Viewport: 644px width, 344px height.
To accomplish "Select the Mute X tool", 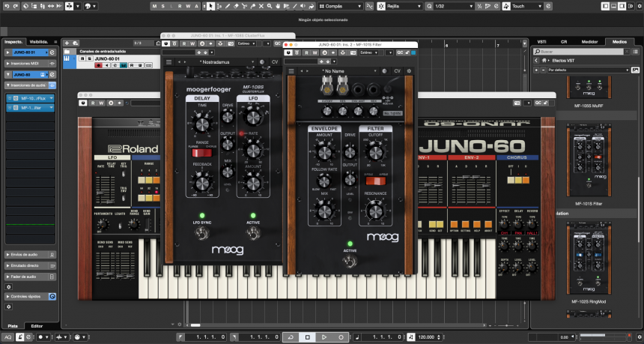I will coord(261,6).
